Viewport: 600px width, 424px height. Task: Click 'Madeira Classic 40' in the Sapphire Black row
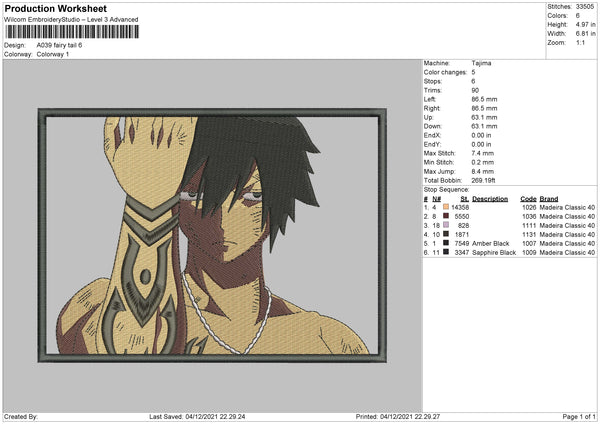(x=567, y=253)
